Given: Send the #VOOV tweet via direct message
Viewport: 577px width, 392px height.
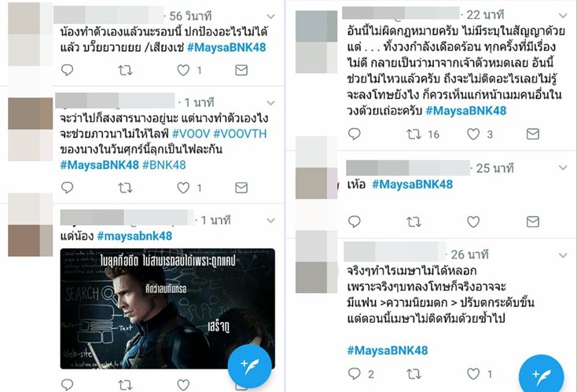Looking at the screenshot, I should click(x=241, y=188).
